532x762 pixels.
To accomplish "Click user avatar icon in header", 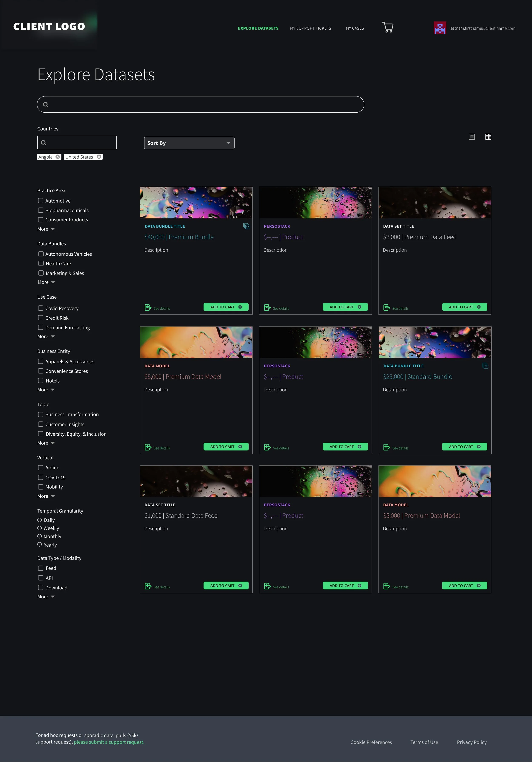I will click(x=440, y=28).
